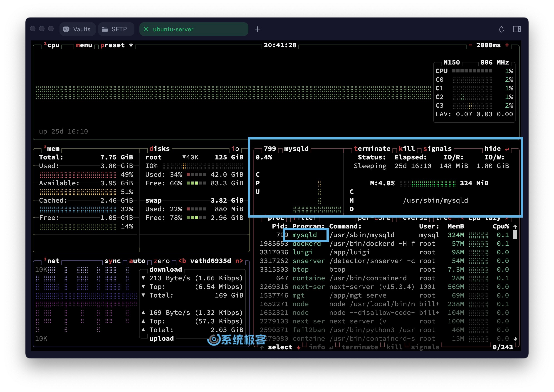Toggle net auto scaling
The image size is (554, 392).
tap(137, 261)
